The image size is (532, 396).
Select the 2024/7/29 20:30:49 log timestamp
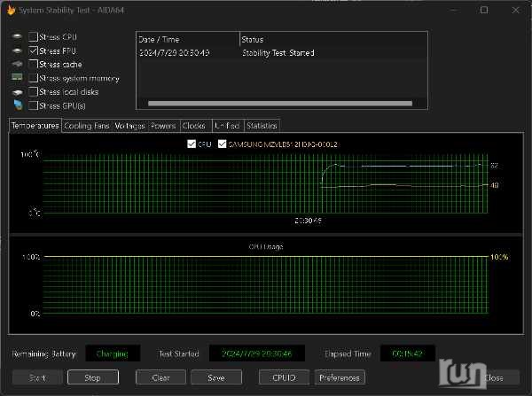[175, 53]
